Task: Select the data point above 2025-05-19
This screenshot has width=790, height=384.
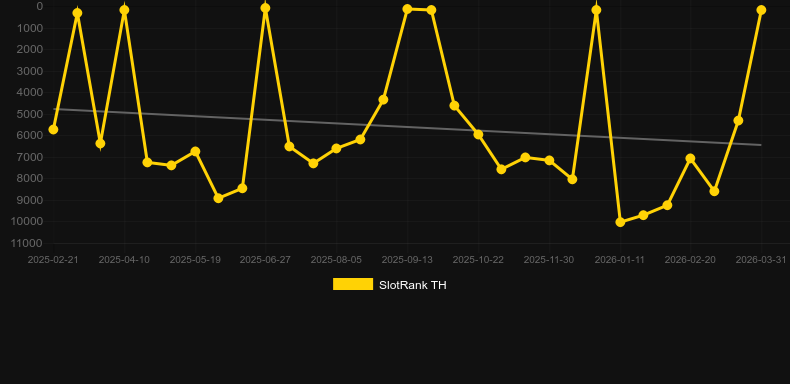Action: (x=195, y=152)
